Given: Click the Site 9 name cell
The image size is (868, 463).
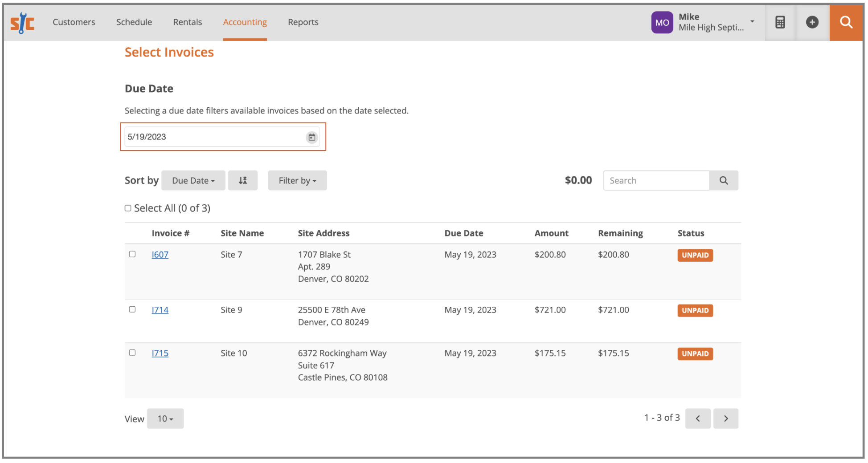Looking at the screenshot, I should pyautogui.click(x=231, y=310).
